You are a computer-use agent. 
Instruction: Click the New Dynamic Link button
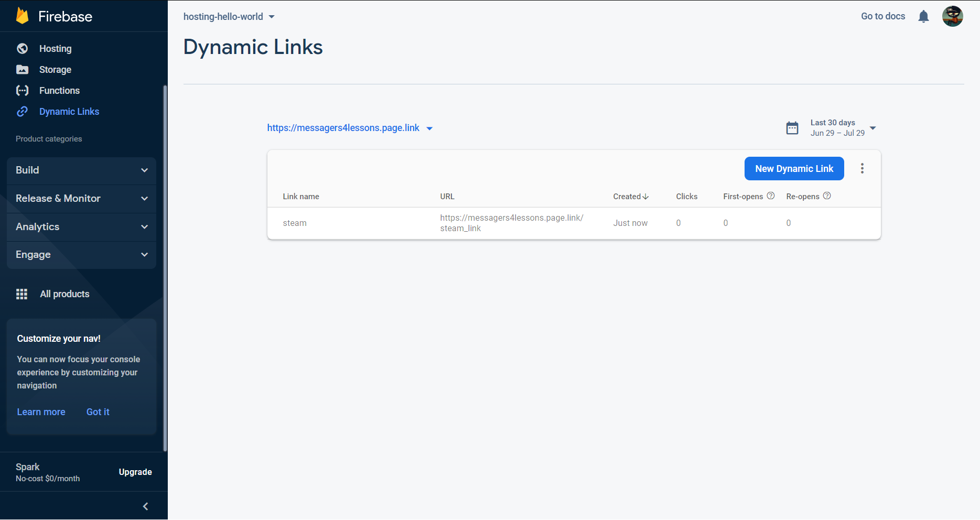click(x=794, y=169)
